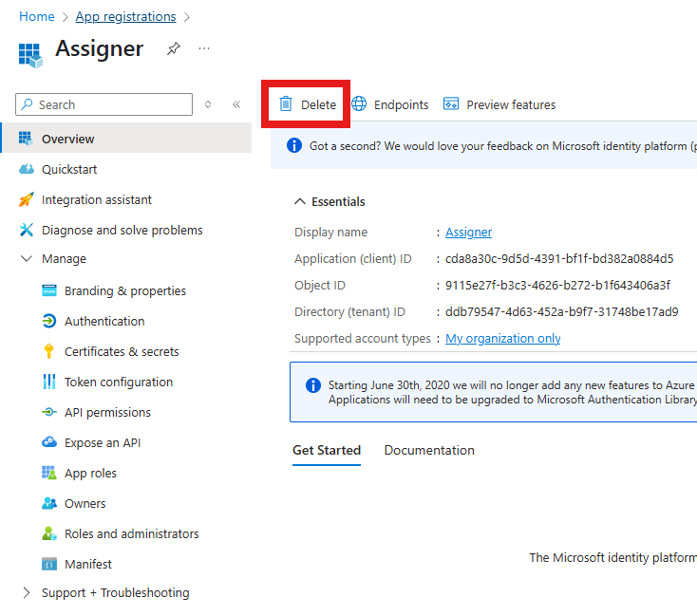
Task: Click the Expose an API cloud icon
Action: coord(48,442)
